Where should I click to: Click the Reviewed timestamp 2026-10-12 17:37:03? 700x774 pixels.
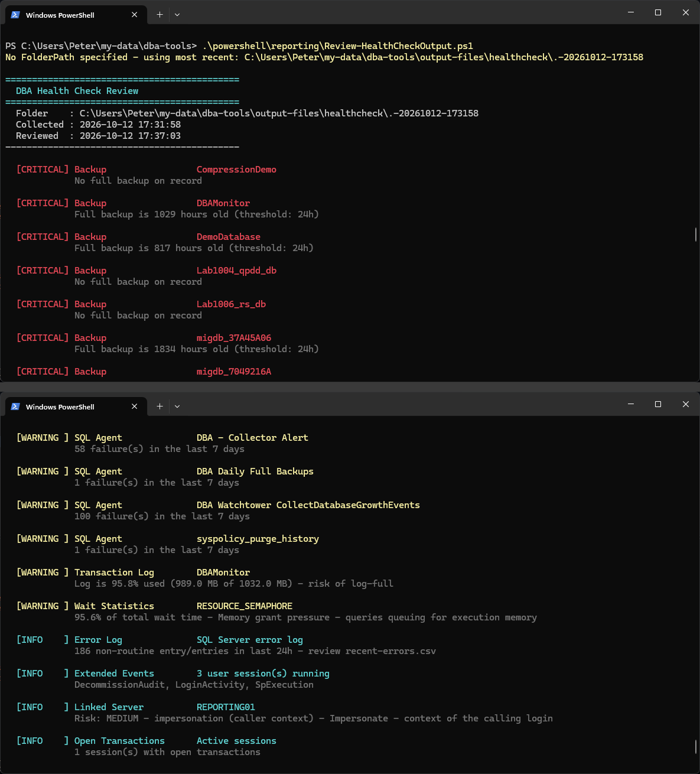130,136
